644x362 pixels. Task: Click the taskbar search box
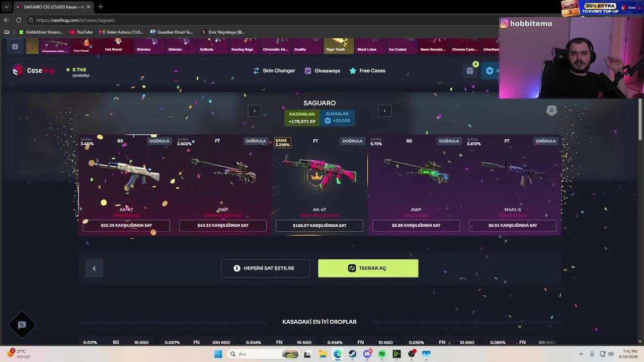[x=264, y=354]
